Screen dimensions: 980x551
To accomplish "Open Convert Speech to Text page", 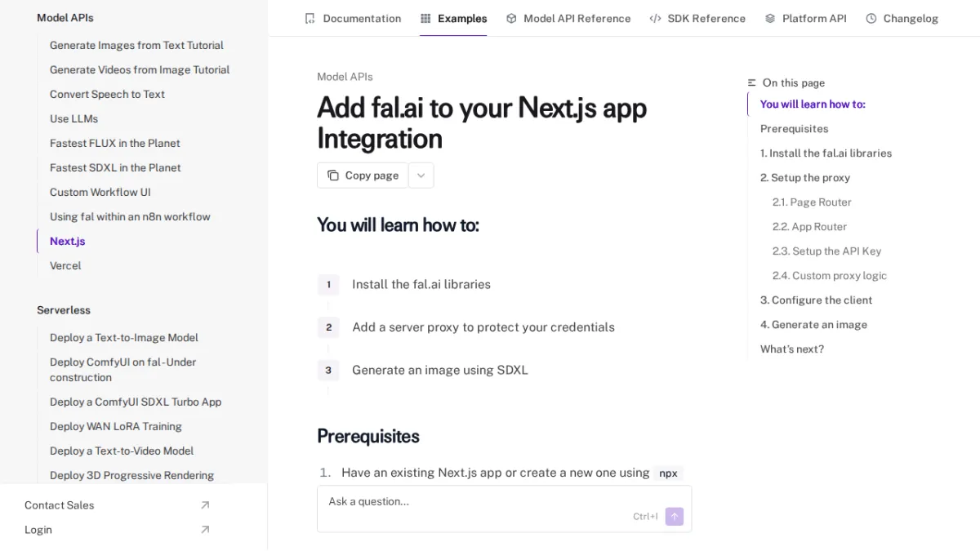I will 107,94.
